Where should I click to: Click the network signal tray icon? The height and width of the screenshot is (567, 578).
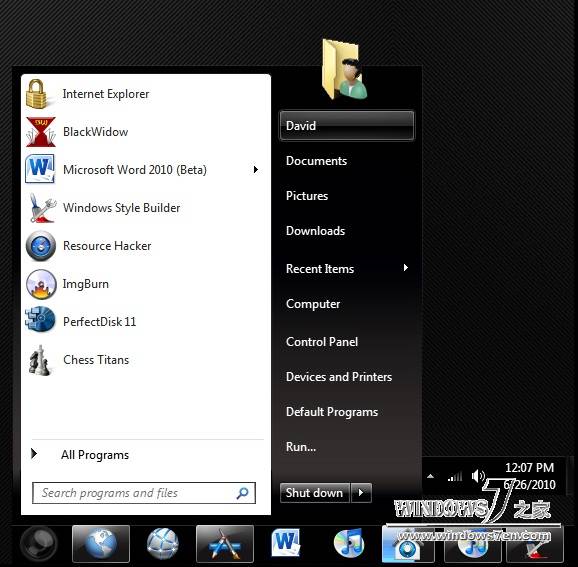point(455,477)
